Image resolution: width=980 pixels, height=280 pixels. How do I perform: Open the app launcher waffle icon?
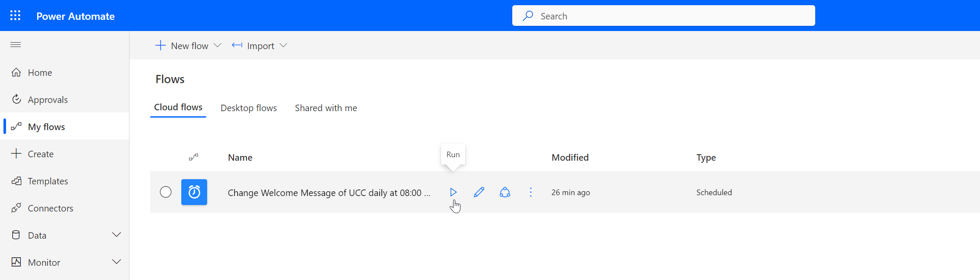click(x=16, y=16)
